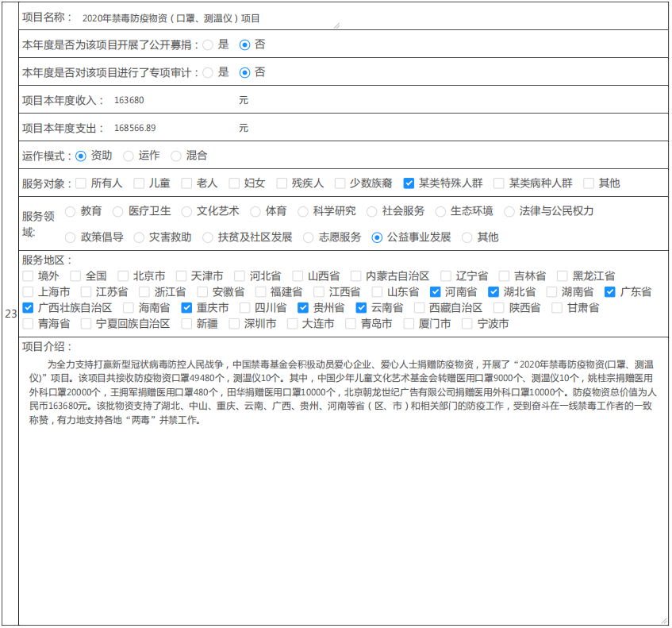Check the 全国 region checkbox
This screenshot has height=628, width=672.
click(x=75, y=276)
